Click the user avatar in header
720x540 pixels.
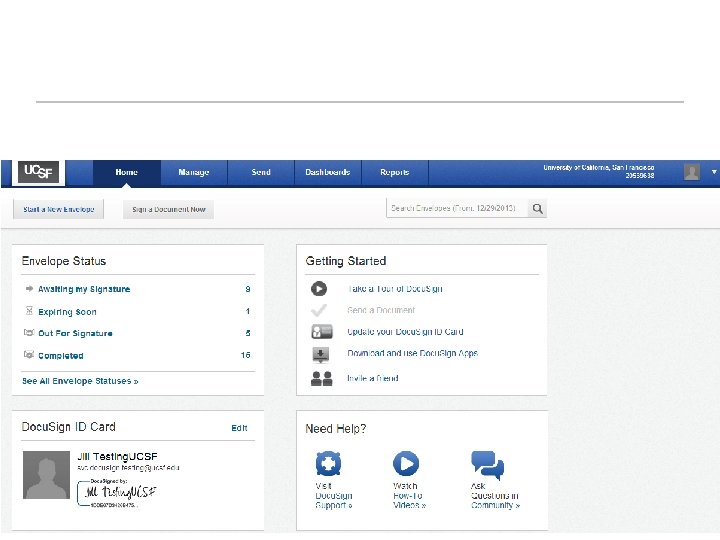[692, 172]
